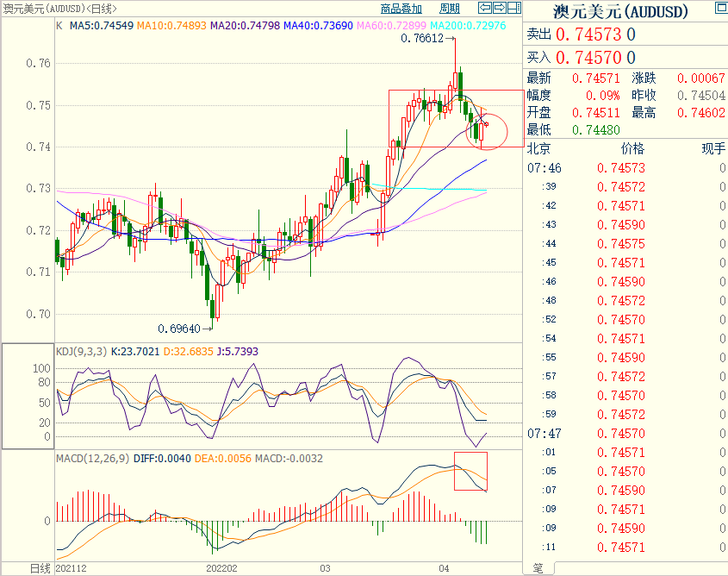Select the :52 tick row priced 0.74570

point(625,320)
